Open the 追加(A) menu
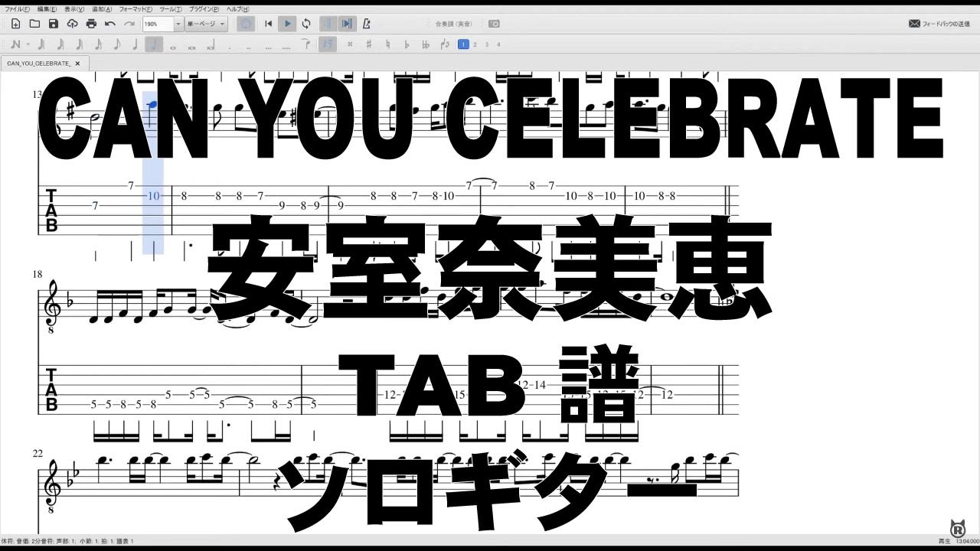Image resolution: width=980 pixels, height=551 pixels. click(x=102, y=8)
